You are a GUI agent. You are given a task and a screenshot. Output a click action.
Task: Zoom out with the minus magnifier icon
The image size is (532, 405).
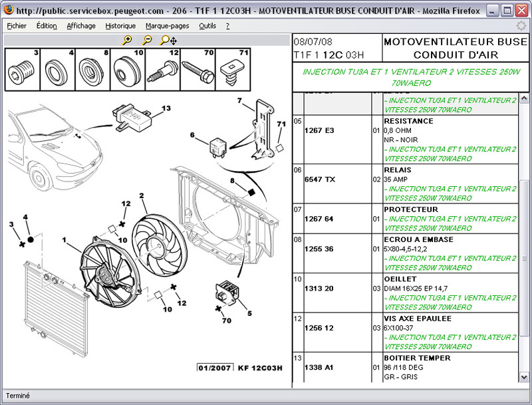[147, 41]
